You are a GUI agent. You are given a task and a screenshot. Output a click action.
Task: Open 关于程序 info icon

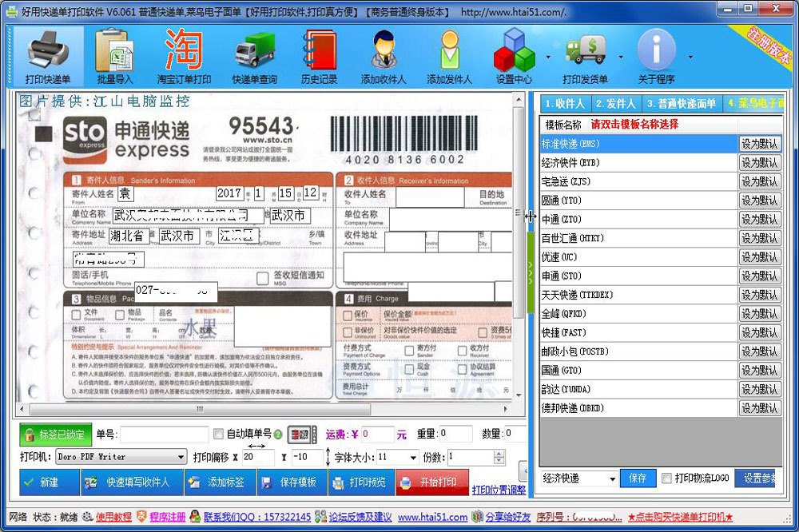656,56
